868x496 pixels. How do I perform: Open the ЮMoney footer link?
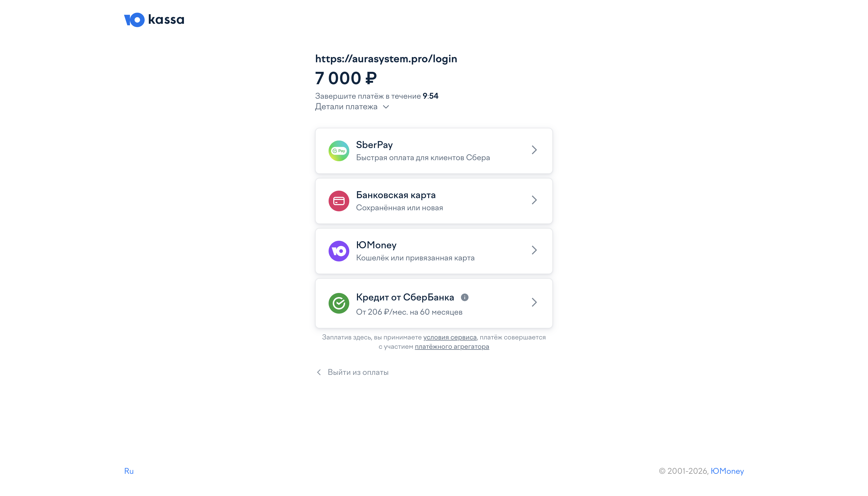(727, 471)
